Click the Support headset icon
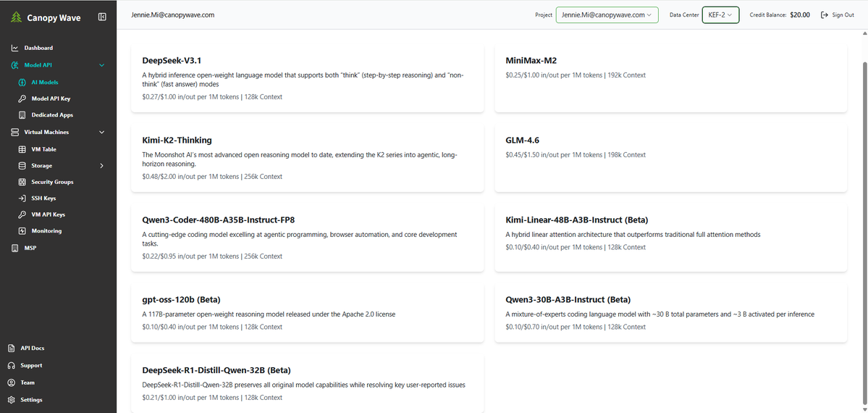Image resolution: width=868 pixels, height=413 pixels. coord(11,365)
